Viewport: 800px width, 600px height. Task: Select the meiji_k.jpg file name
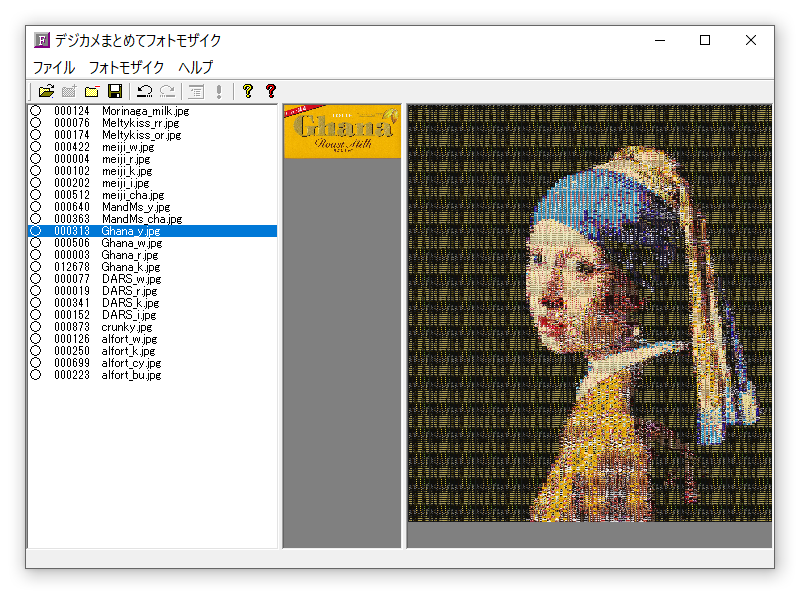click(x=127, y=171)
